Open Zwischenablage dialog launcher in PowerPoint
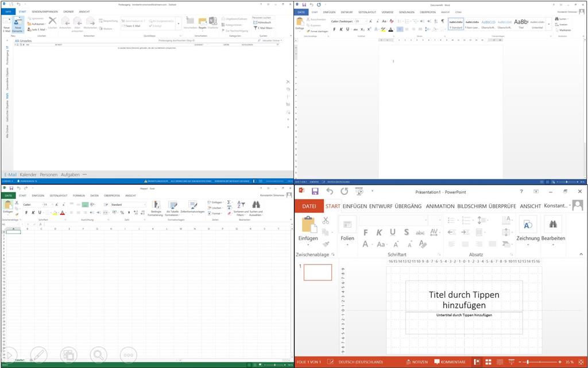The image size is (588, 368). (332, 255)
